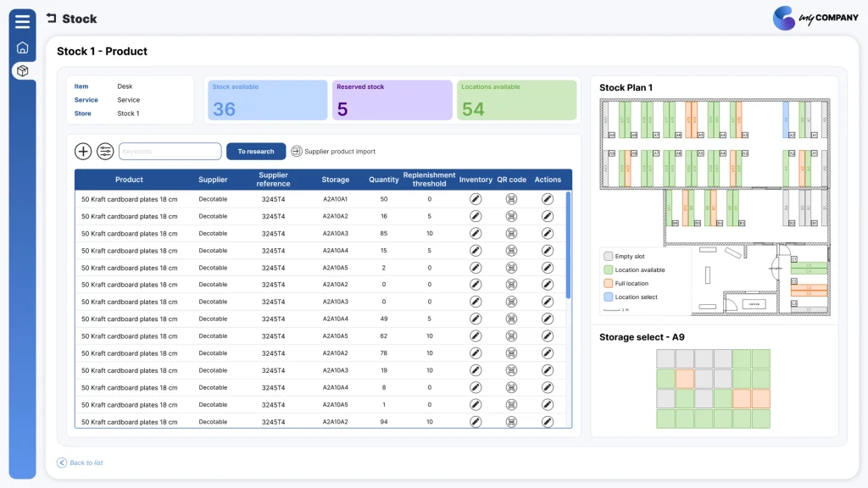Show the QR code for the row with quantity 85

[511, 234]
